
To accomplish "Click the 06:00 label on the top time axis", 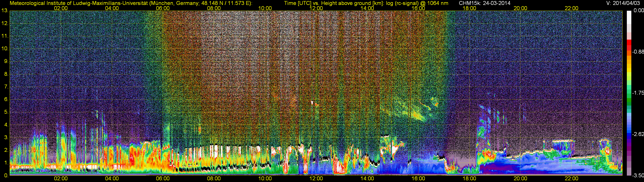I will point(163,8).
